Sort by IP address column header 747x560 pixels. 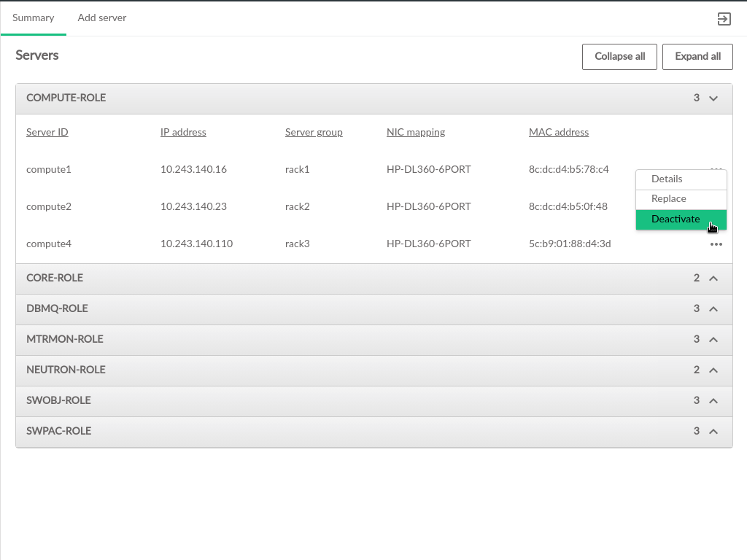tap(183, 133)
